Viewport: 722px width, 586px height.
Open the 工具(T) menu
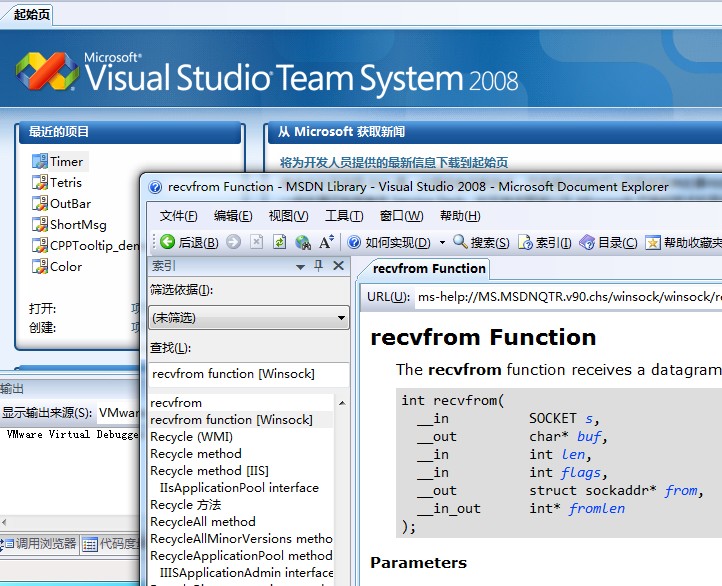(x=344, y=216)
